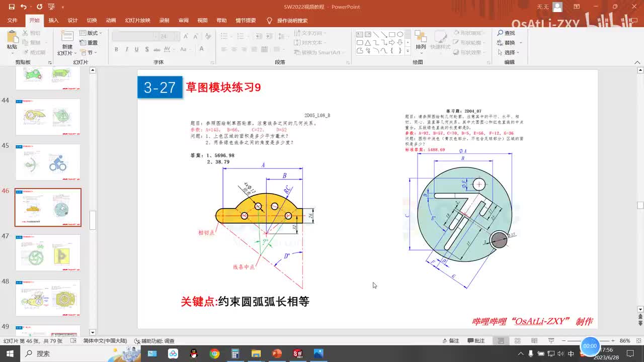The width and height of the screenshot is (644, 362).
Task: Expand the shapes gallery more arrow
Action: (409, 51)
